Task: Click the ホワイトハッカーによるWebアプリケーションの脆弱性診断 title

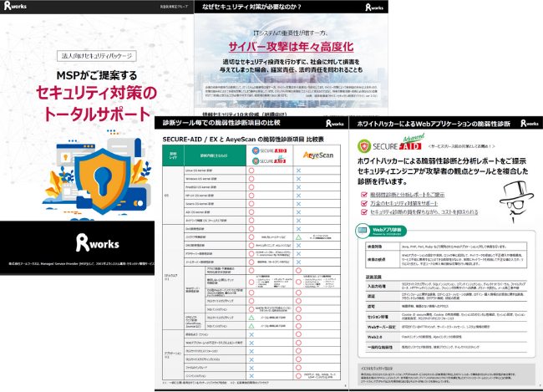Action: pyautogui.click(x=434, y=124)
